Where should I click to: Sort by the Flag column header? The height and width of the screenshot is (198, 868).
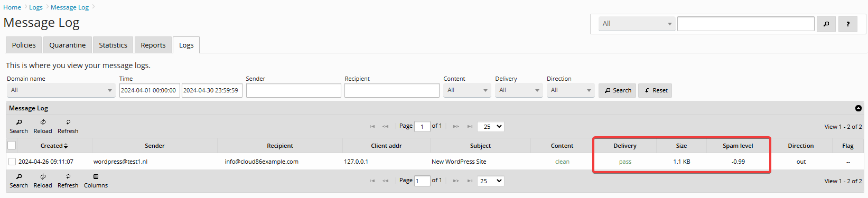[x=848, y=146]
